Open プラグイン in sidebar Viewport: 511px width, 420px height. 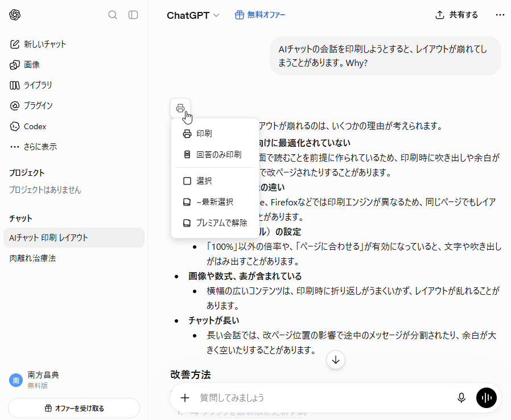tap(31, 106)
